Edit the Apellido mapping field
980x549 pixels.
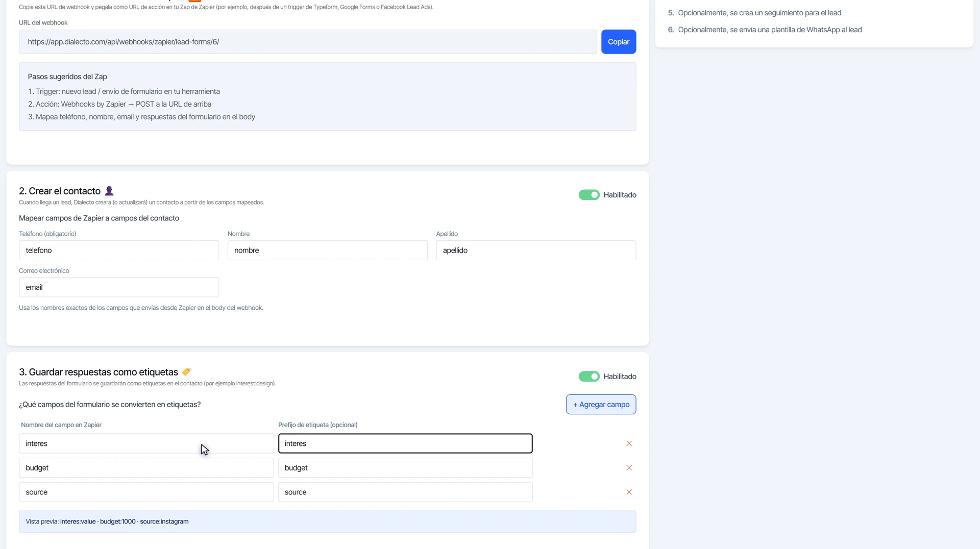coord(536,251)
